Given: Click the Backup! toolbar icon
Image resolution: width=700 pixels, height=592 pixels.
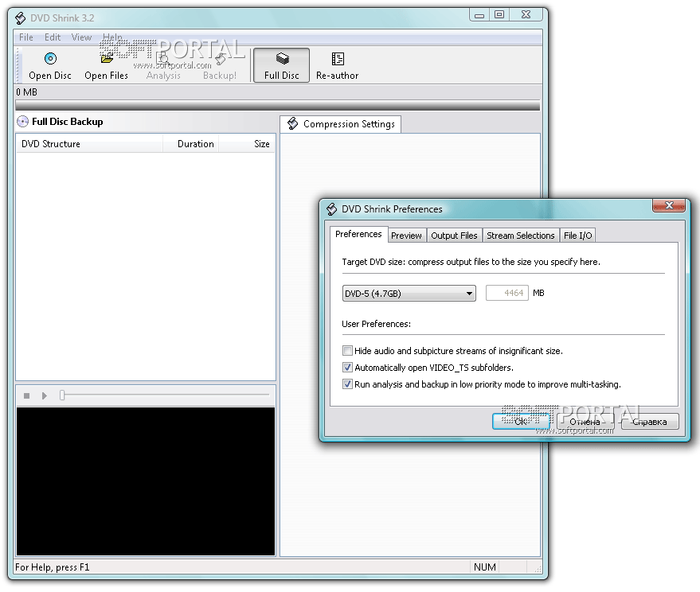Looking at the screenshot, I should point(219,59).
